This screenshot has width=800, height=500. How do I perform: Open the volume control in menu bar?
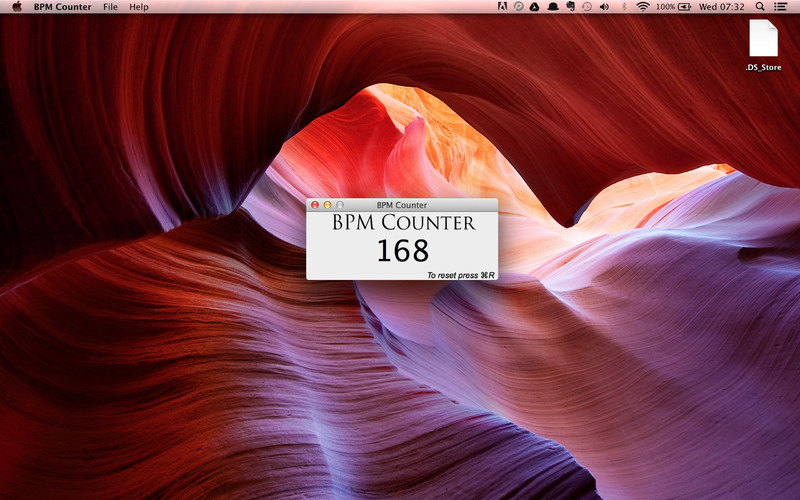(x=605, y=7)
